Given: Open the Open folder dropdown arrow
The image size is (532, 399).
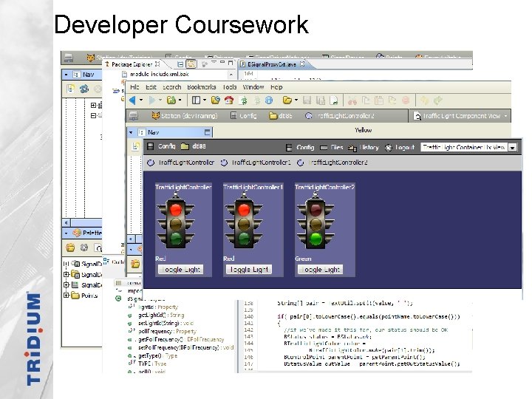Looking at the screenshot, I should [x=296, y=100].
